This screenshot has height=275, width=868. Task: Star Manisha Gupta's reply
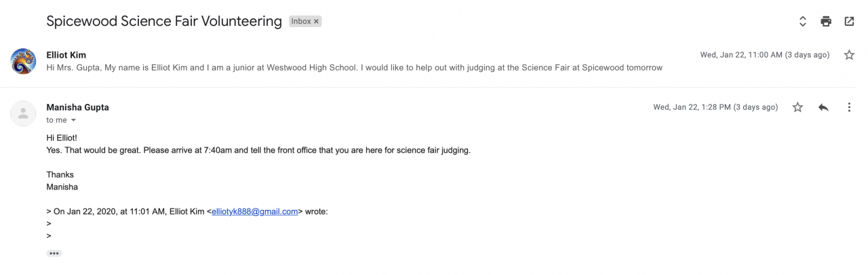coord(798,107)
